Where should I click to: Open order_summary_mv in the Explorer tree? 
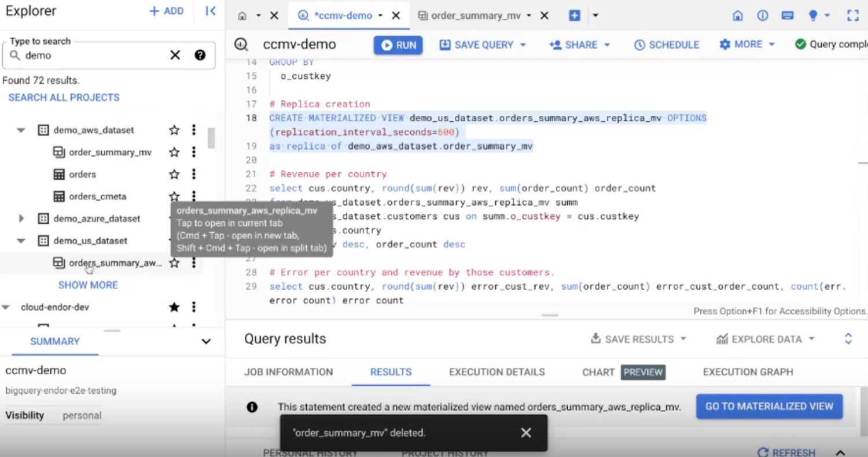click(x=110, y=152)
